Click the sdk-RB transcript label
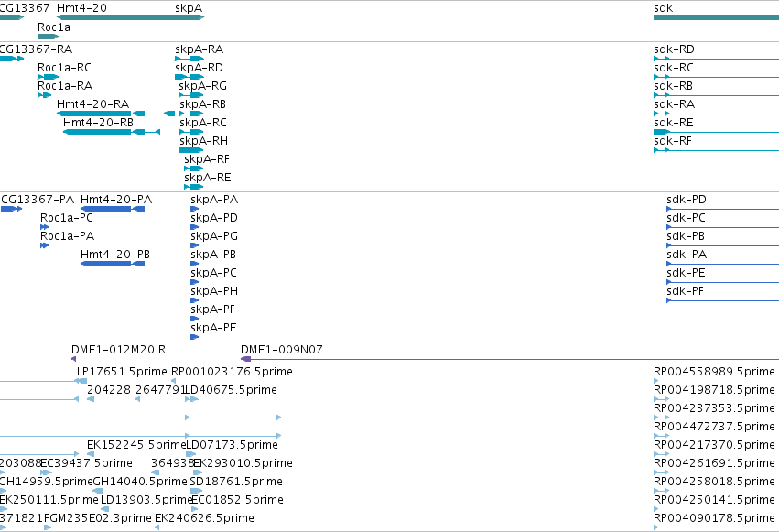 click(673, 86)
